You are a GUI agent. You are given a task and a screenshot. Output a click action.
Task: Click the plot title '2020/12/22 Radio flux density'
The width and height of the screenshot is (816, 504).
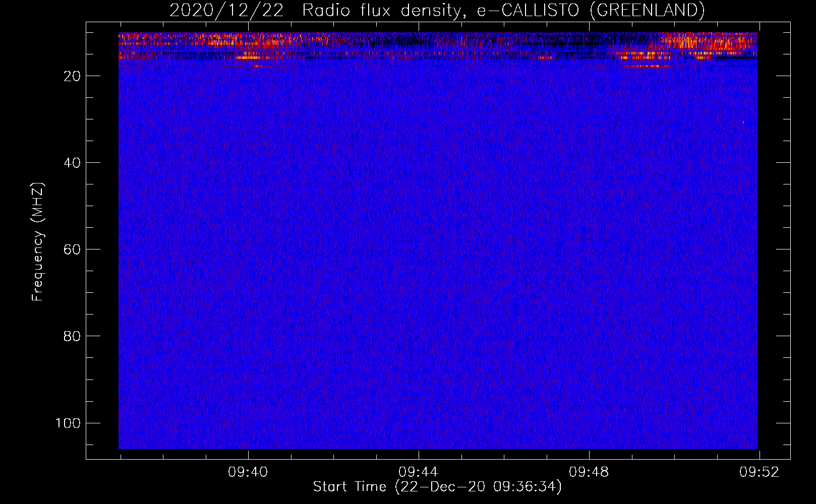click(437, 11)
